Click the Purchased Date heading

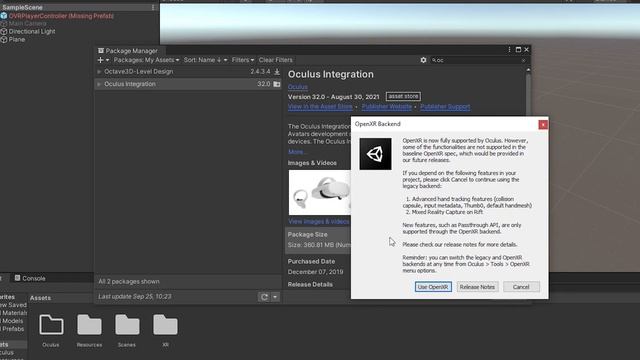(x=311, y=261)
